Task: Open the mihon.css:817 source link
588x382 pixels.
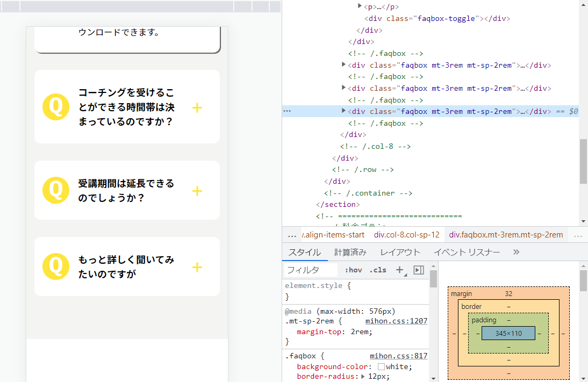Action: [398, 356]
